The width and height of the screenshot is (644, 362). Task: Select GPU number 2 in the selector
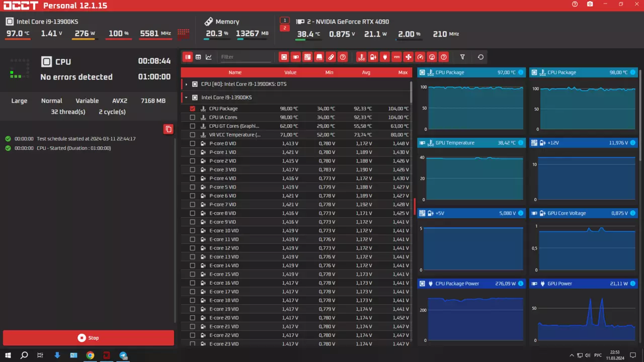[x=285, y=28]
